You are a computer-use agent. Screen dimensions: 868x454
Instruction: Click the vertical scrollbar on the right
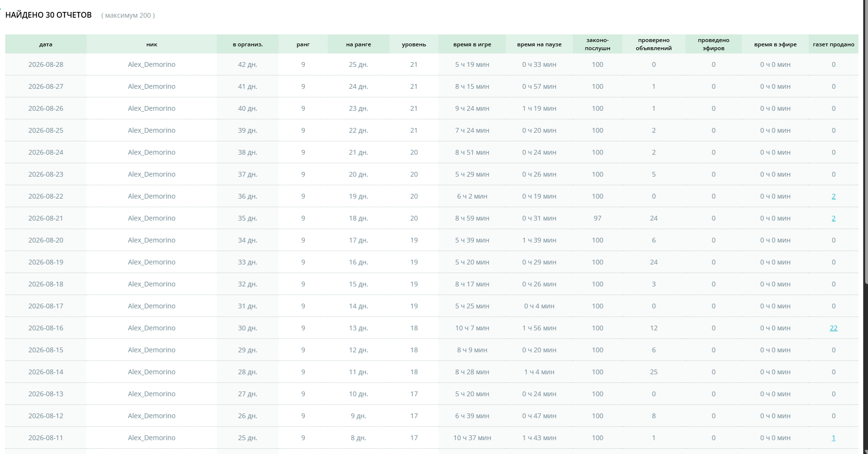pos(866,143)
